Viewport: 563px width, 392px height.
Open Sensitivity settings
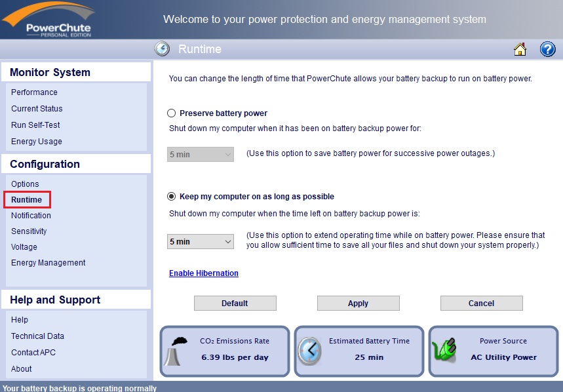click(29, 231)
